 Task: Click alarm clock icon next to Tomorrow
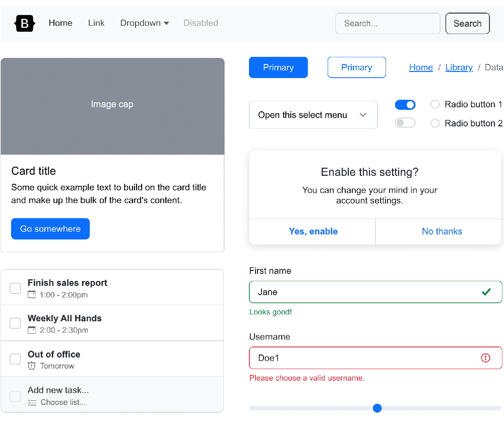31,366
